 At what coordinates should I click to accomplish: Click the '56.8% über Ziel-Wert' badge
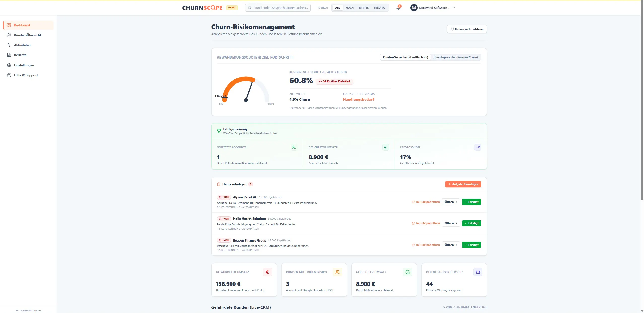(334, 81)
